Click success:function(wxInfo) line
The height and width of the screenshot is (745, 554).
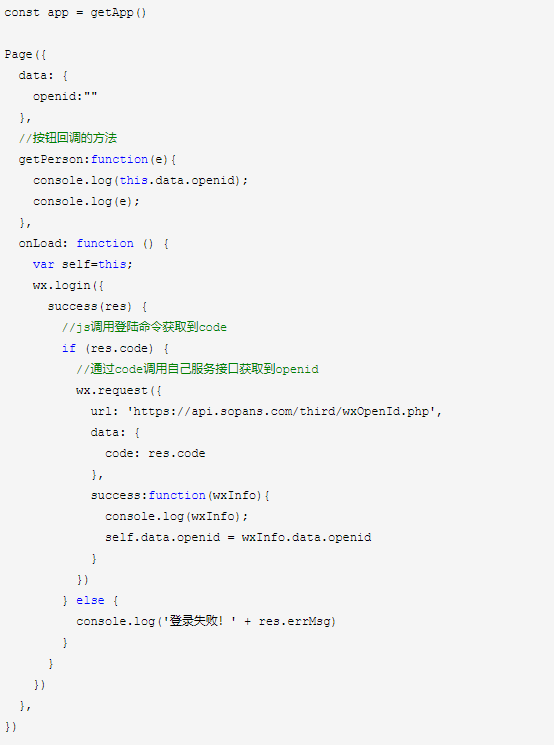coord(181,496)
